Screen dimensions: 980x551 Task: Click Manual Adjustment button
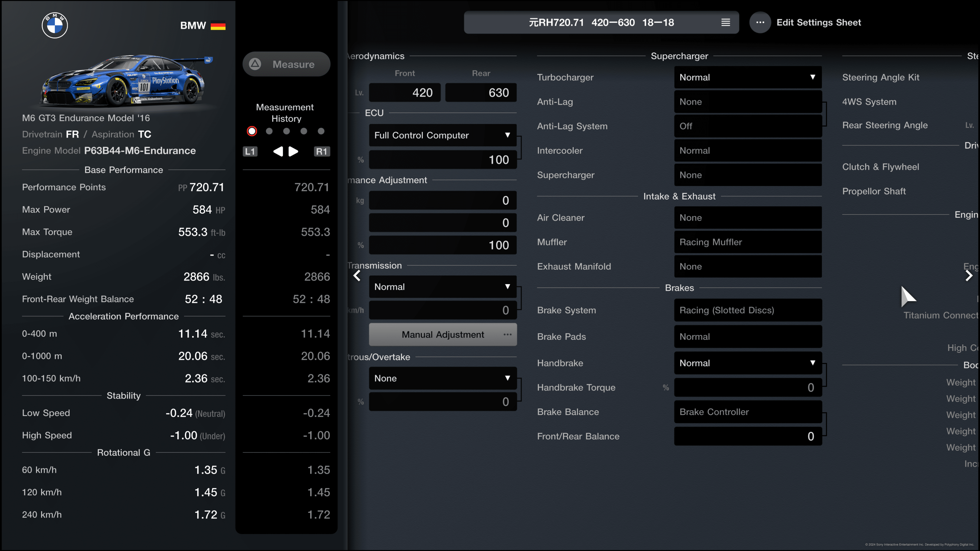point(443,334)
